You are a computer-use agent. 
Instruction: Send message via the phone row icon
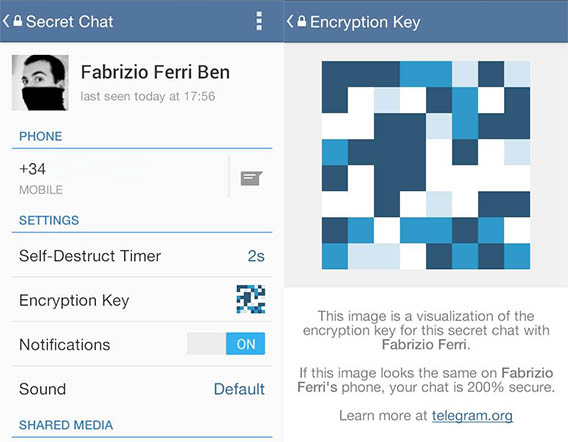click(251, 178)
